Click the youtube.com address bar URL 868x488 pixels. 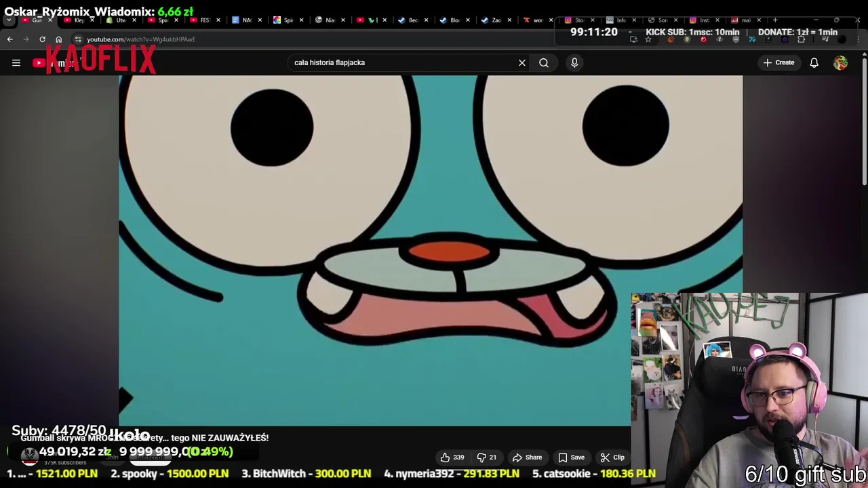(x=141, y=39)
